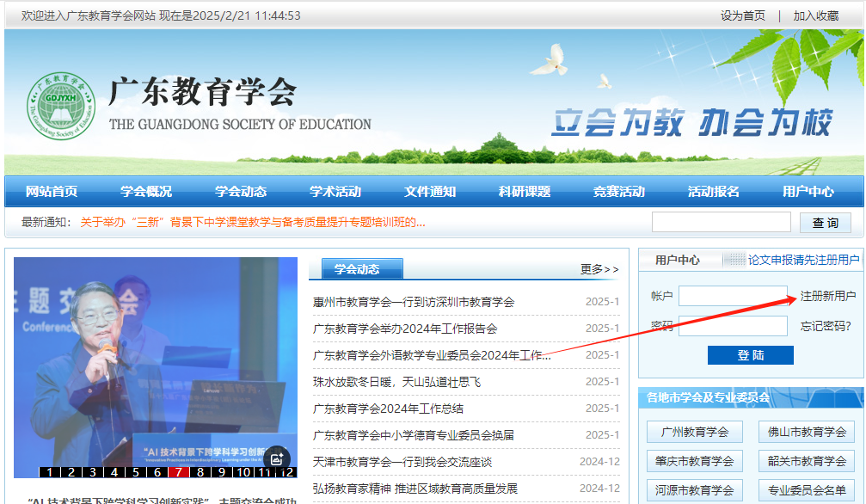866x504 pixels.
Task: Open news 惠州市教育学会一行到访深圳市教育学会
Action: pyautogui.click(x=414, y=302)
